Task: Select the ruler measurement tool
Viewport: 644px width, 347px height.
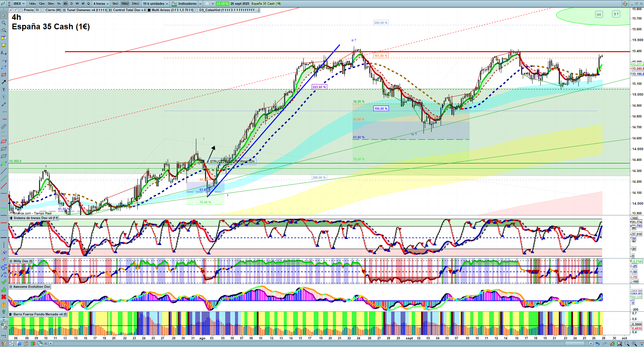Action: pyautogui.click(x=4, y=127)
